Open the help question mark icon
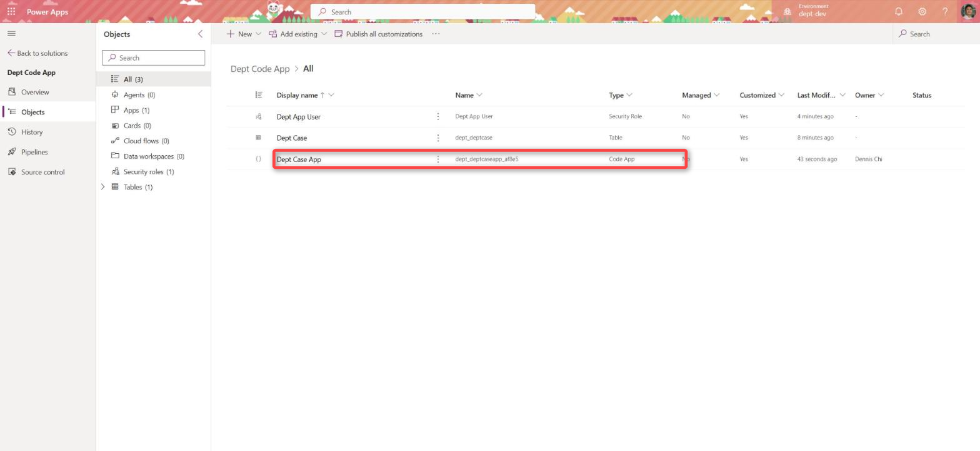This screenshot has height=451, width=980. pyautogui.click(x=945, y=11)
